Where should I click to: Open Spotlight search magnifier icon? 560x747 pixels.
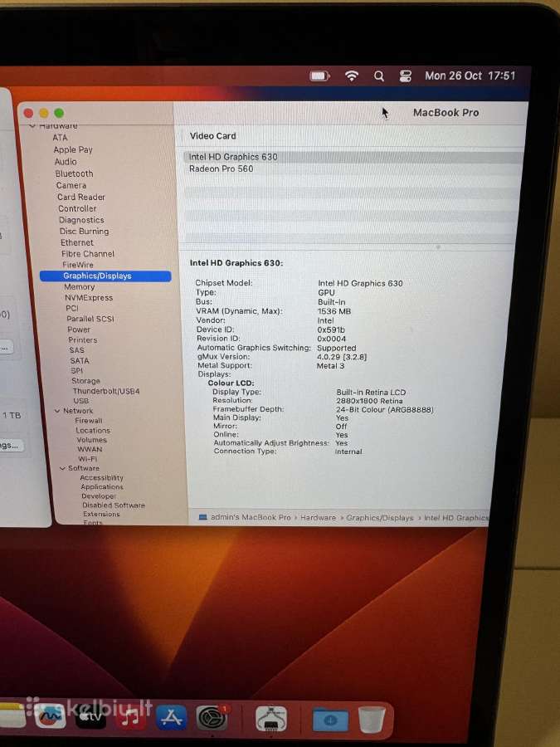[x=379, y=76]
